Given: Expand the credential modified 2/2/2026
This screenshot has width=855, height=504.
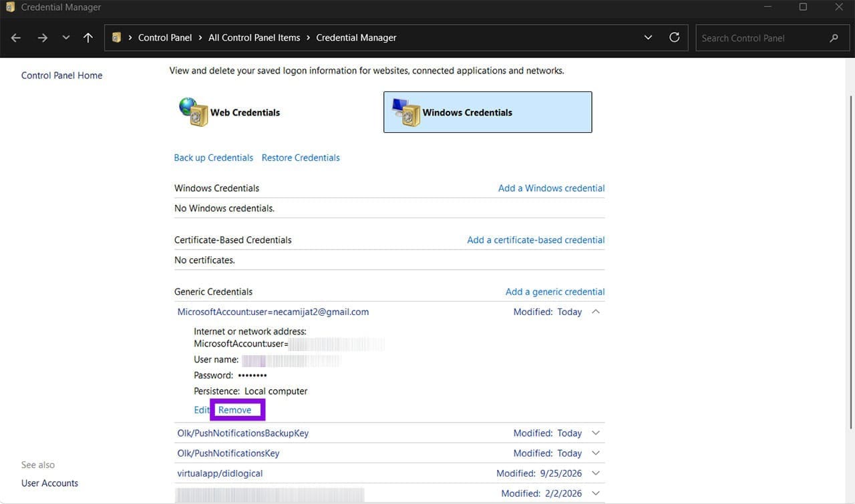Looking at the screenshot, I should [596, 493].
